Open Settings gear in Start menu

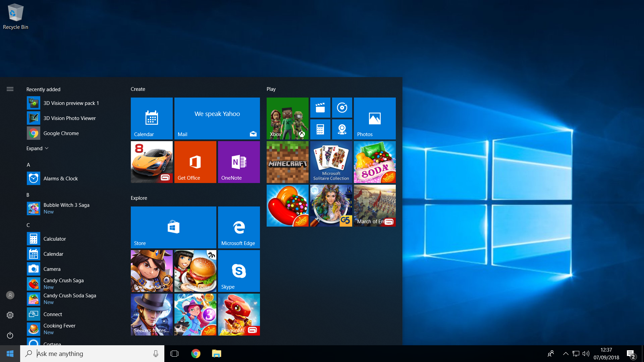(x=10, y=315)
